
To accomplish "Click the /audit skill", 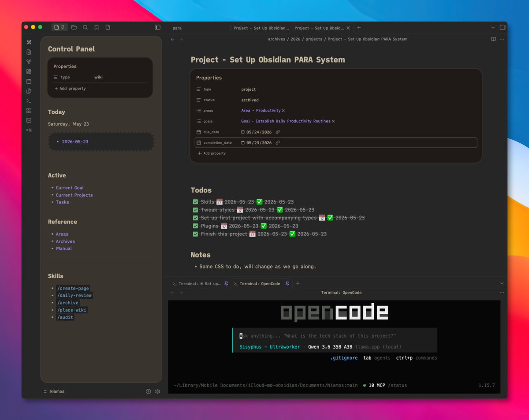I will (65, 317).
